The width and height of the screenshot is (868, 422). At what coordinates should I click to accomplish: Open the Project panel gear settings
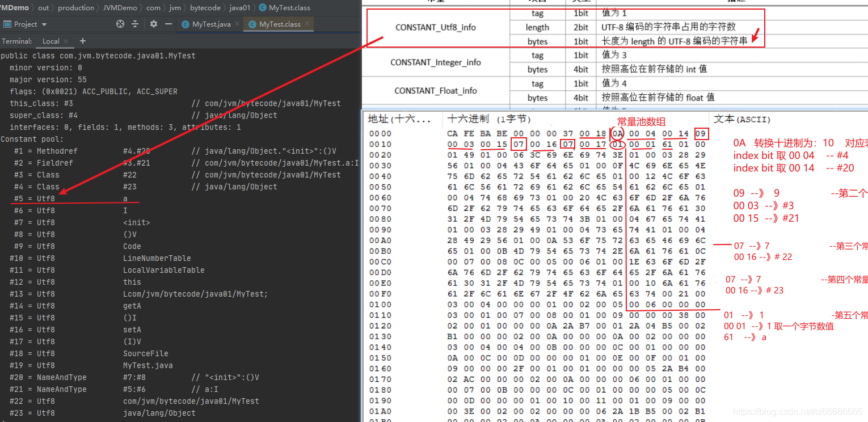154,24
